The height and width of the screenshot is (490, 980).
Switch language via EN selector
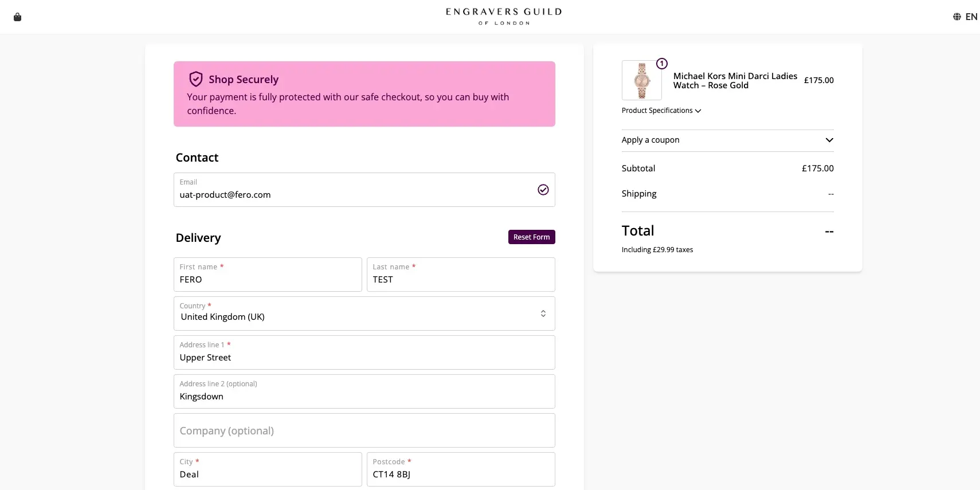coord(971,17)
